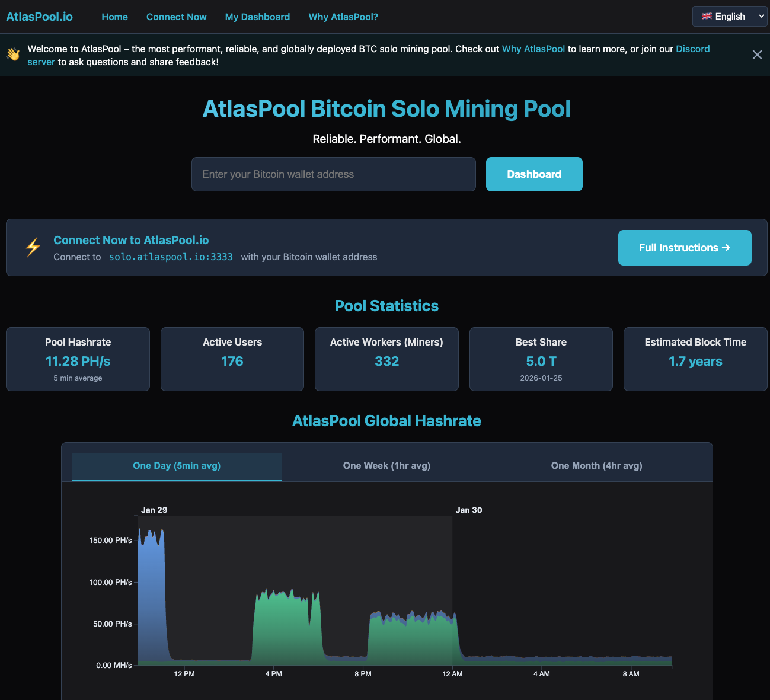Open the Discord server link
This screenshot has height=700, width=770.
[x=692, y=49]
